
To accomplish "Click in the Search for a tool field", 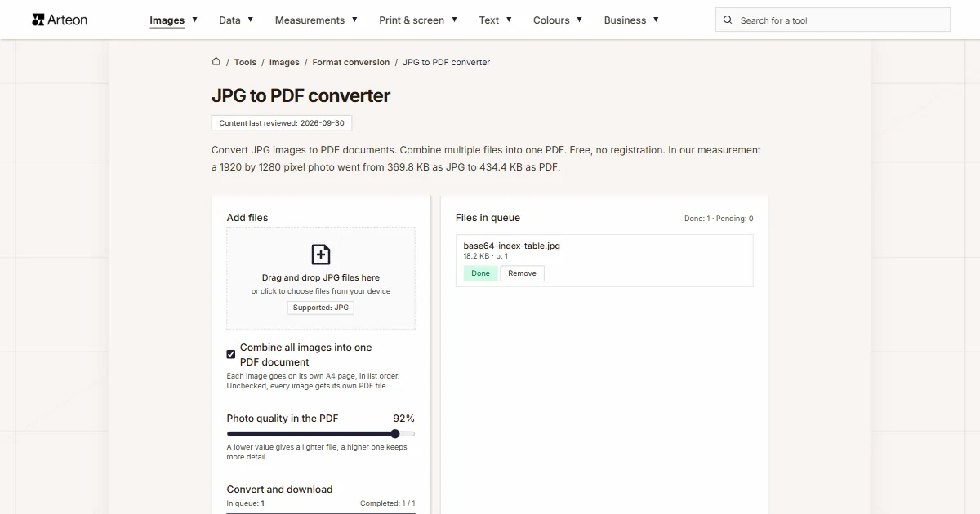I will pyautogui.click(x=833, y=20).
